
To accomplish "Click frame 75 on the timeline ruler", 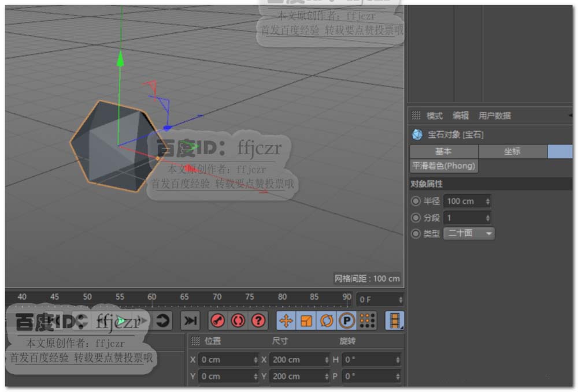I will [x=250, y=297].
